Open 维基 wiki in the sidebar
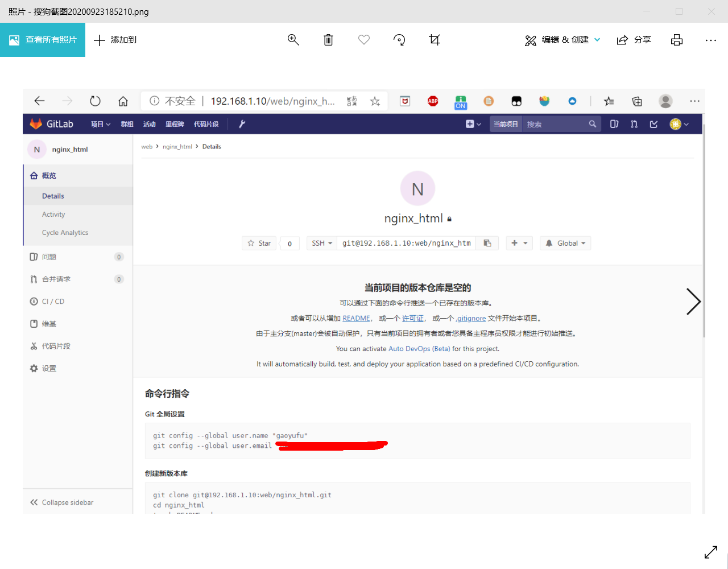Screen dimensions: 728x569 point(78,324)
